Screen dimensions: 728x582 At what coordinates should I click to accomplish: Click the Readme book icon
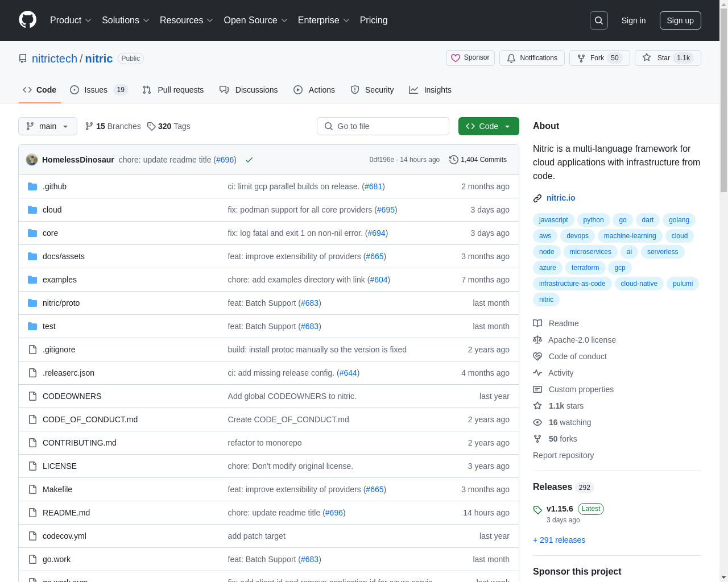click(537, 323)
